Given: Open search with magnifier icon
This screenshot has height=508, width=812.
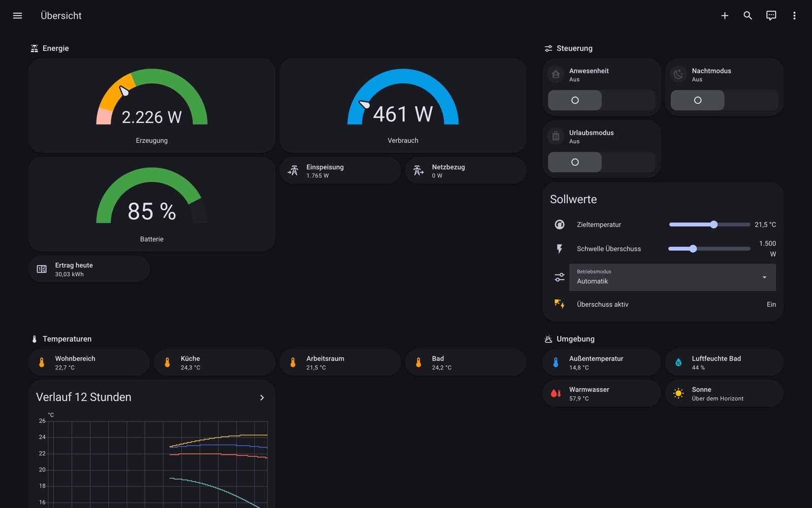Looking at the screenshot, I should (748, 16).
